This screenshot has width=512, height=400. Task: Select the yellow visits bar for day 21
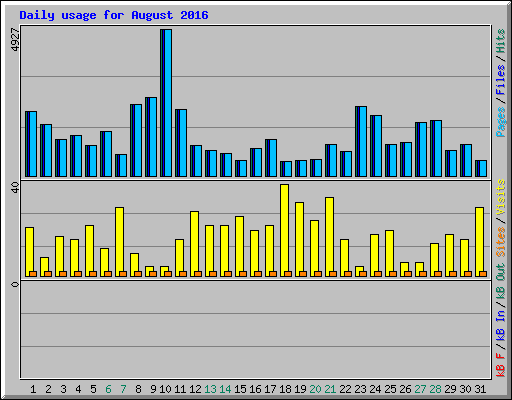tap(330, 237)
